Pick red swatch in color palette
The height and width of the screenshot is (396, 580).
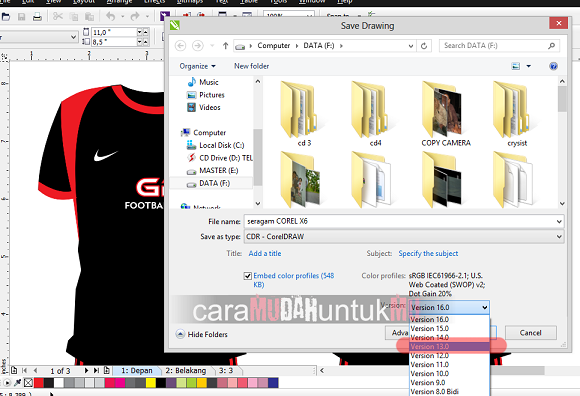(38, 383)
